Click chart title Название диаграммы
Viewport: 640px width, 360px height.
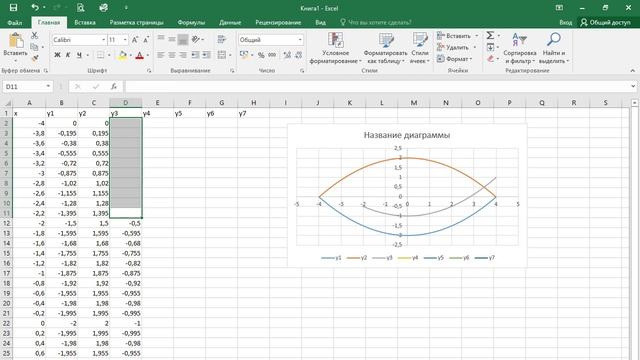407,135
